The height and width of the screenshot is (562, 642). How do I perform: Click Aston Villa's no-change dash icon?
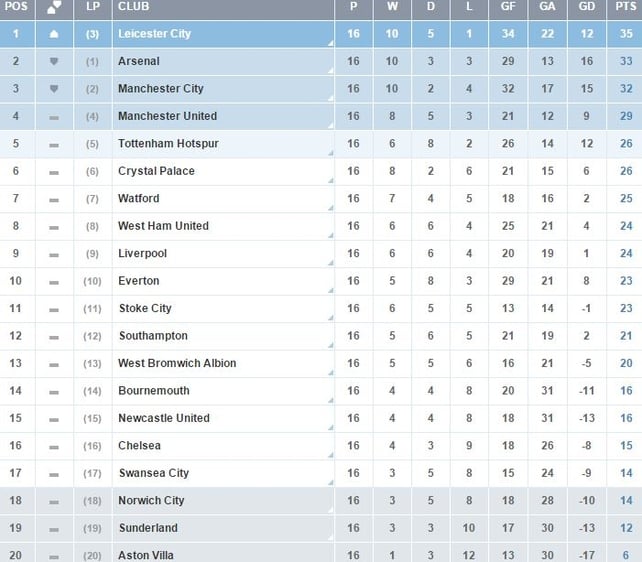54,555
